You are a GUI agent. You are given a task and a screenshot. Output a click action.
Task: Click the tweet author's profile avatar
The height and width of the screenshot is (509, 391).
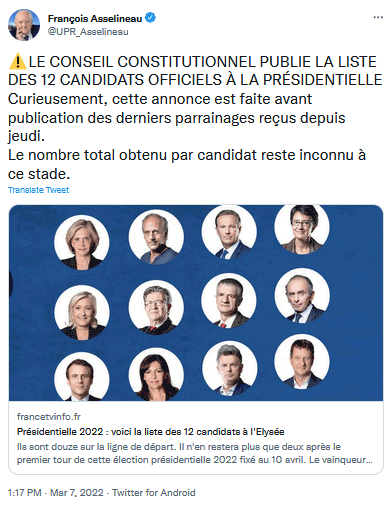pos(24,25)
